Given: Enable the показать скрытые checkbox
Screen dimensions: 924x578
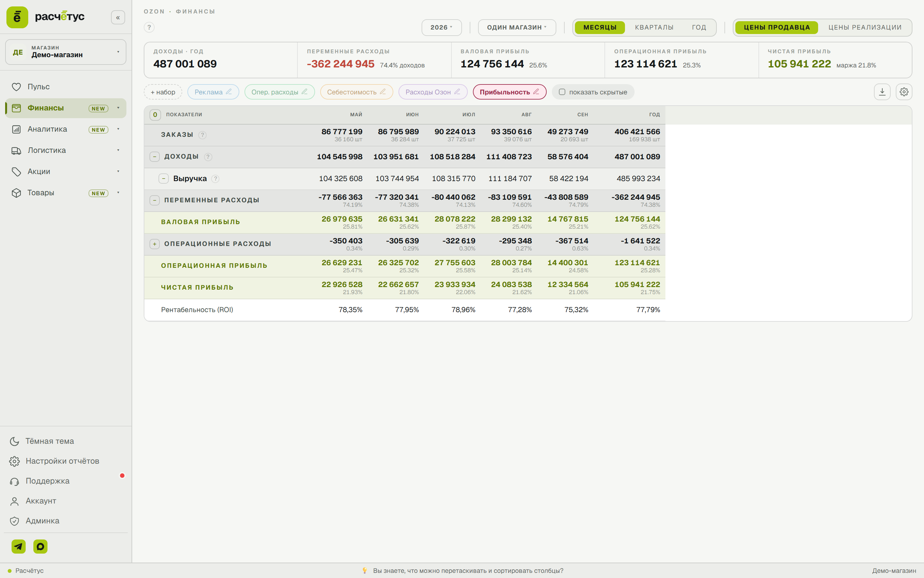Looking at the screenshot, I should pyautogui.click(x=562, y=92).
